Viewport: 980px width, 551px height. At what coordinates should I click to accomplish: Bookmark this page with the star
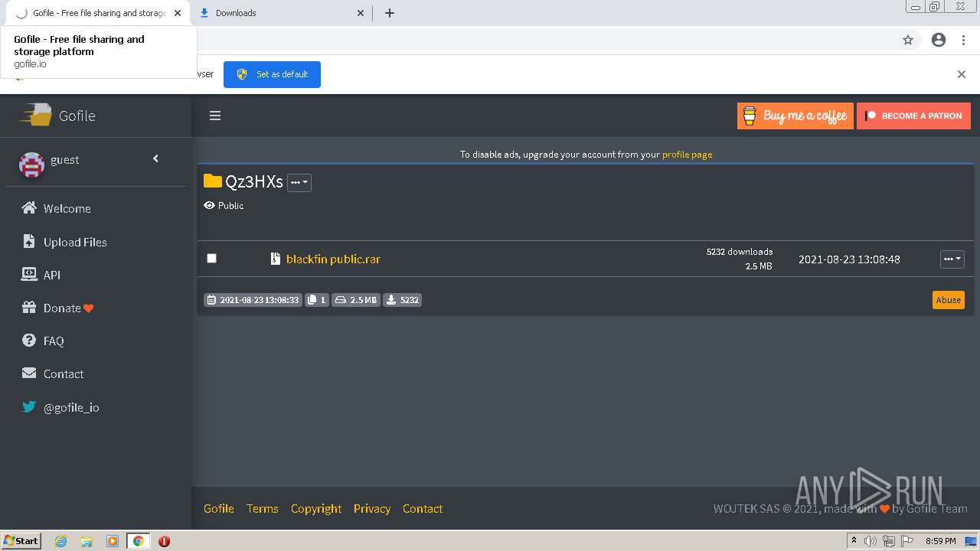point(908,40)
